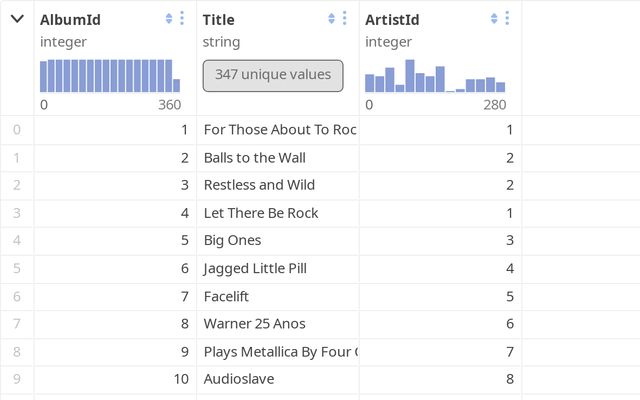Select row index 9
640x400 pixels.
16,379
